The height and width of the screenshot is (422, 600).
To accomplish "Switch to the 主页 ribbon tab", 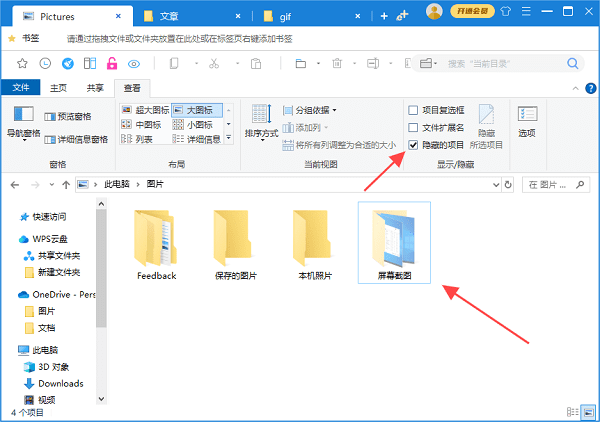I will 59,88.
